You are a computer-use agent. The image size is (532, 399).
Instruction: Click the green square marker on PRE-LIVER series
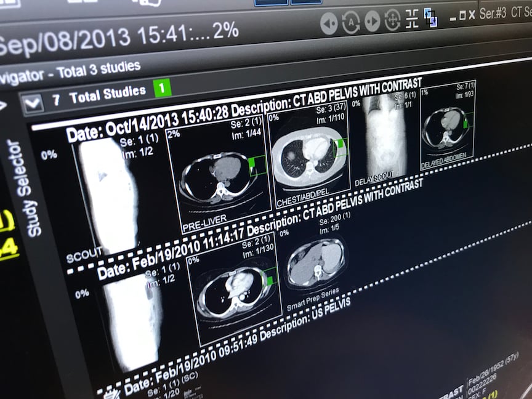pos(257,166)
